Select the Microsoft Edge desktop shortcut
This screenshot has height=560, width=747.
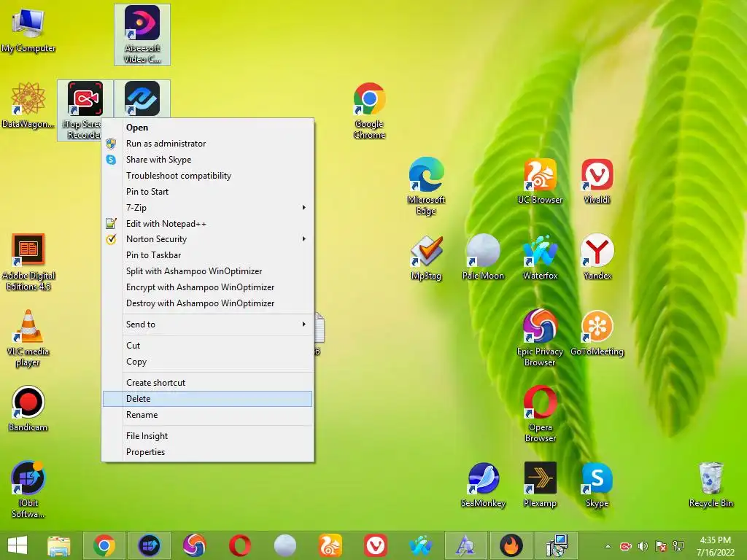426,186
